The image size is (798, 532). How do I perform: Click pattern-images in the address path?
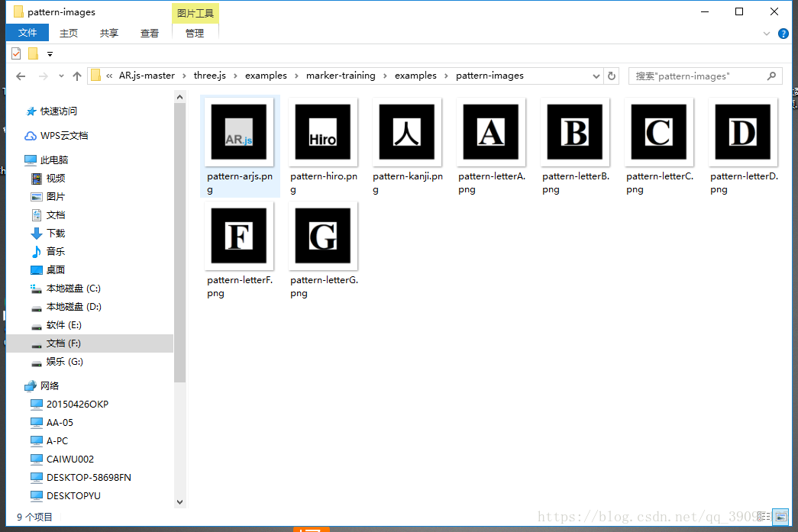[x=489, y=76]
